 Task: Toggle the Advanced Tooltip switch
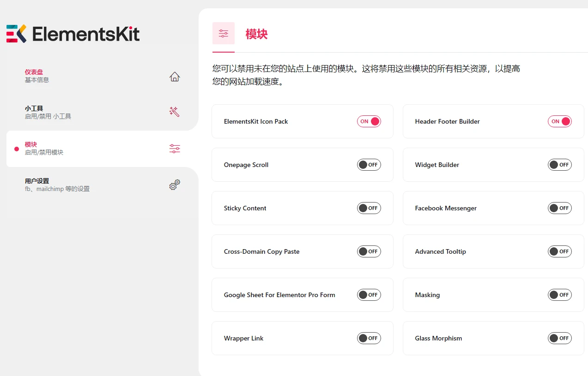[559, 251]
